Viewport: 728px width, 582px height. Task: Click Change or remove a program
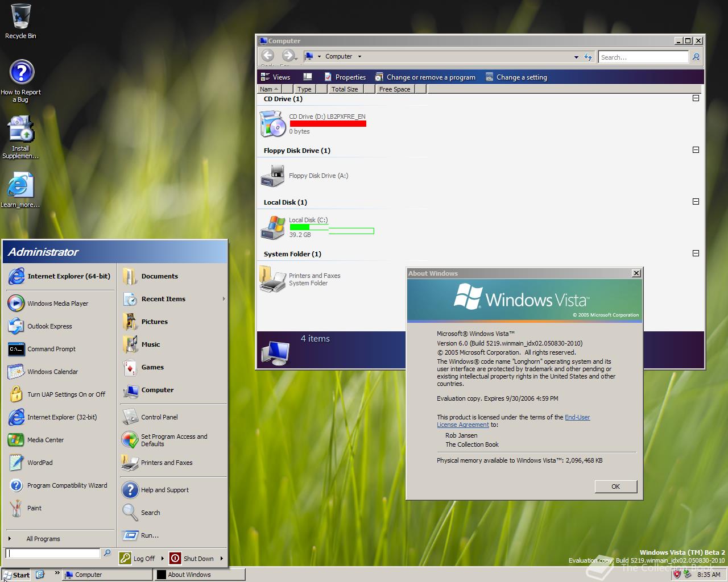click(425, 77)
